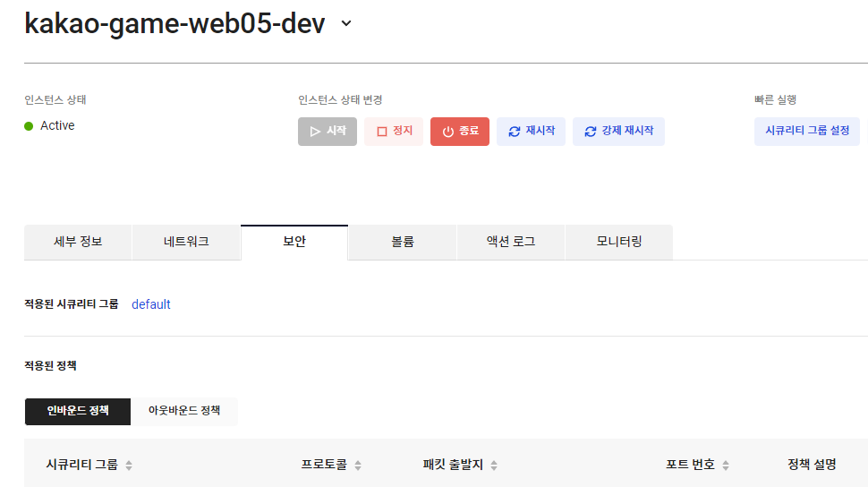This screenshot has height=487, width=868.
Task: Click the 포트 번호 column header text
Action: tap(690, 465)
